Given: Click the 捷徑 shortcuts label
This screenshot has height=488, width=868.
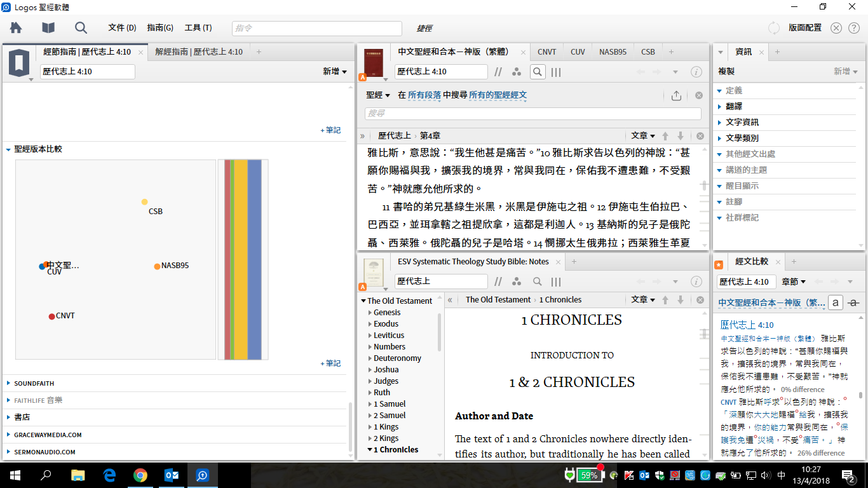Looking at the screenshot, I should (x=424, y=28).
